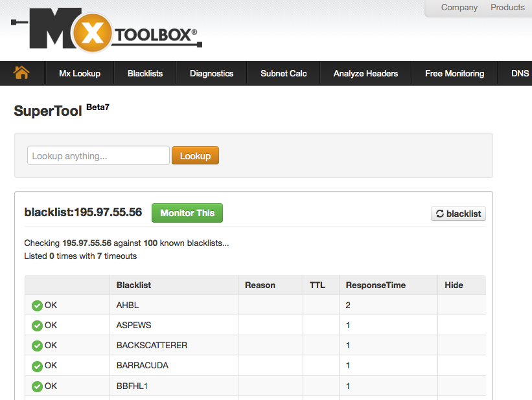Focus the Lookup anything search field
The height and width of the screenshot is (400, 532).
98,155
